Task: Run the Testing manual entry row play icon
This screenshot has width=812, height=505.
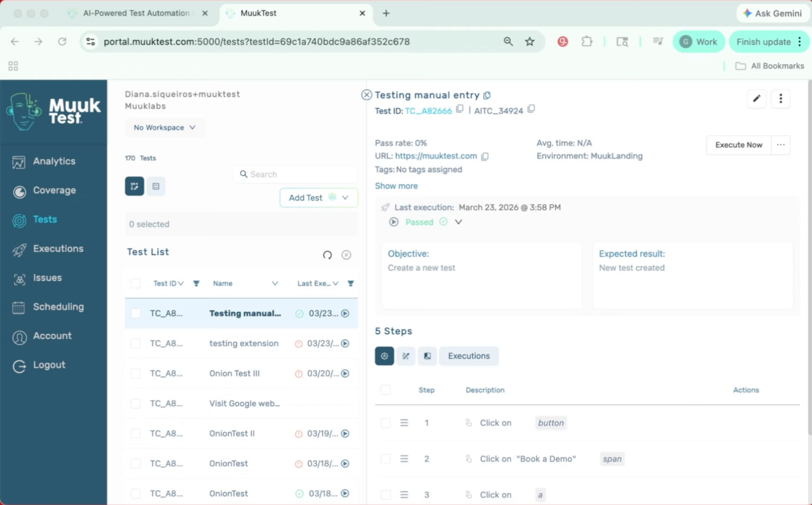Action: [345, 313]
